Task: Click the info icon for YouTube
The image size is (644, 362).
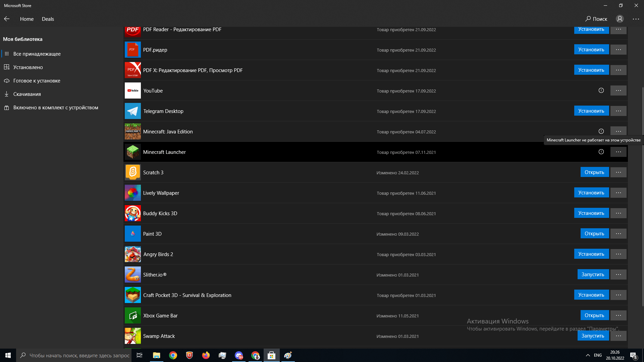Action: pyautogui.click(x=601, y=90)
